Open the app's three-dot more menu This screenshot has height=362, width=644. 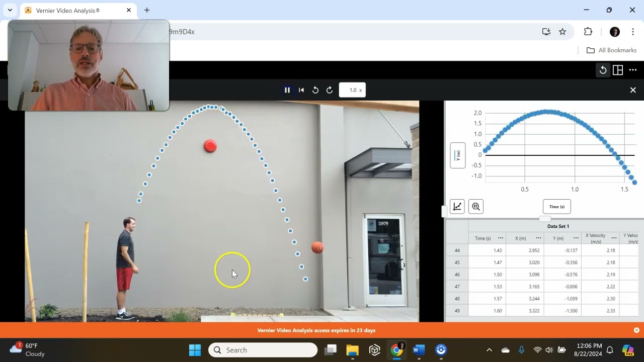(x=633, y=70)
